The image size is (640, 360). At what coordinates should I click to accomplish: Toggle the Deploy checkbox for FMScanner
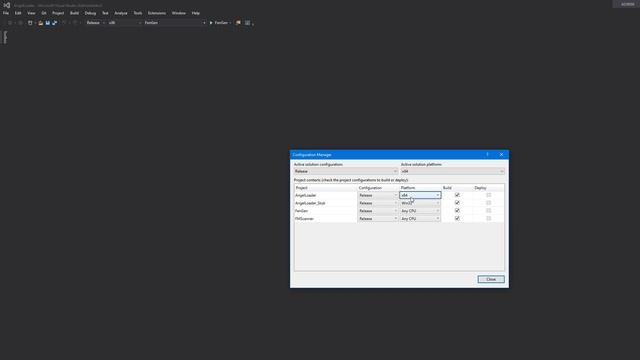click(489, 218)
